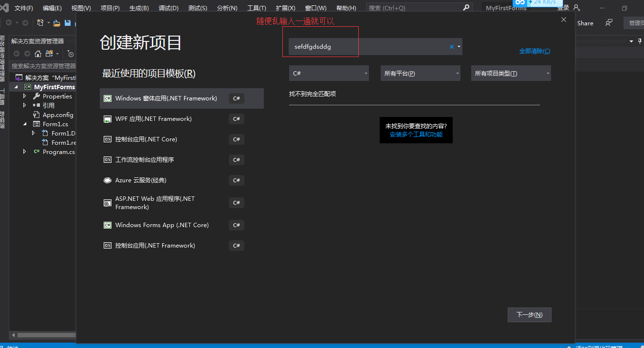Open the 所有平台 platform dropdown
This screenshot has height=348, width=644.
[421, 73]
